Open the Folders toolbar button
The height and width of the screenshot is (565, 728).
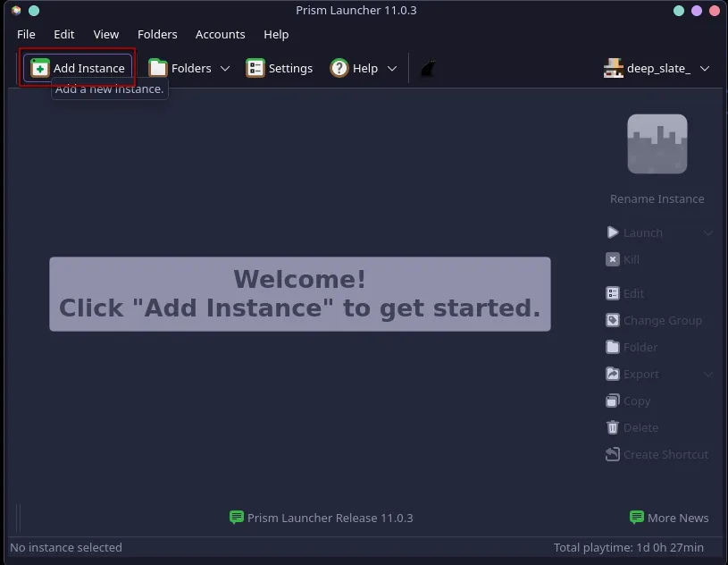coord(180,68)
